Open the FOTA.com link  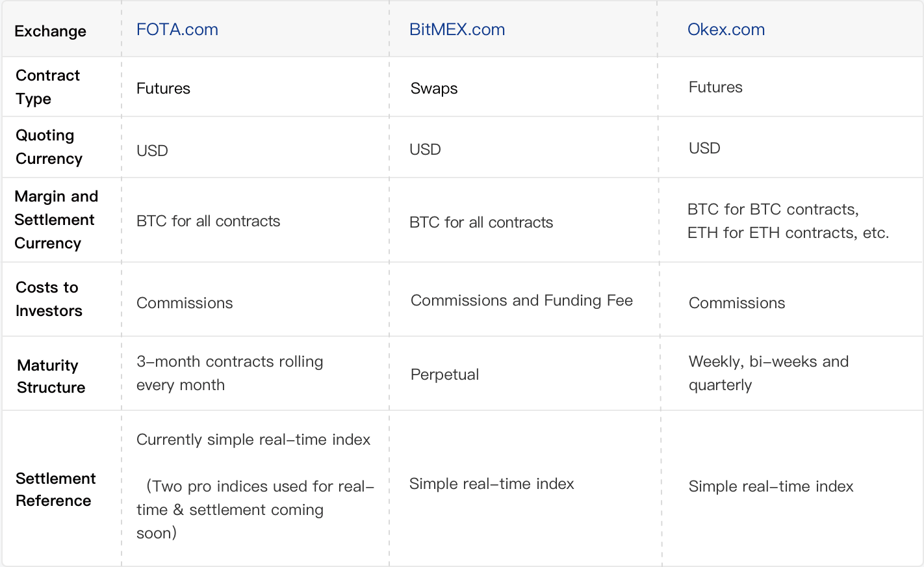177,30
